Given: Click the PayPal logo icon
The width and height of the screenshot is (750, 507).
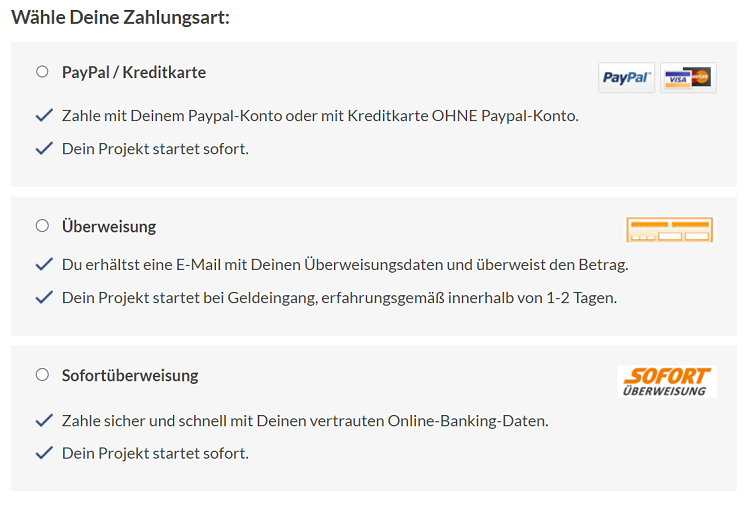Looking at the screenshot, I should click(x=626, y=77).
